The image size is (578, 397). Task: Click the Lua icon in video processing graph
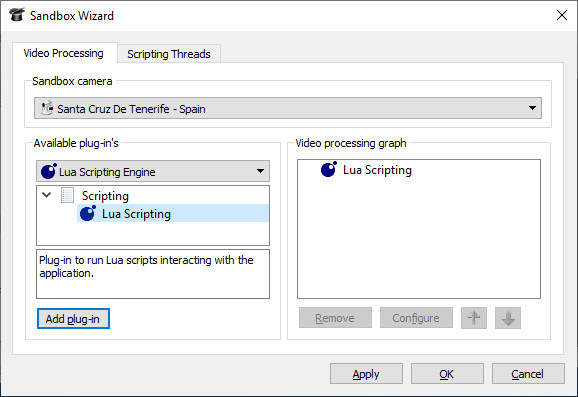pyautogui.click(x=328, y=169)
